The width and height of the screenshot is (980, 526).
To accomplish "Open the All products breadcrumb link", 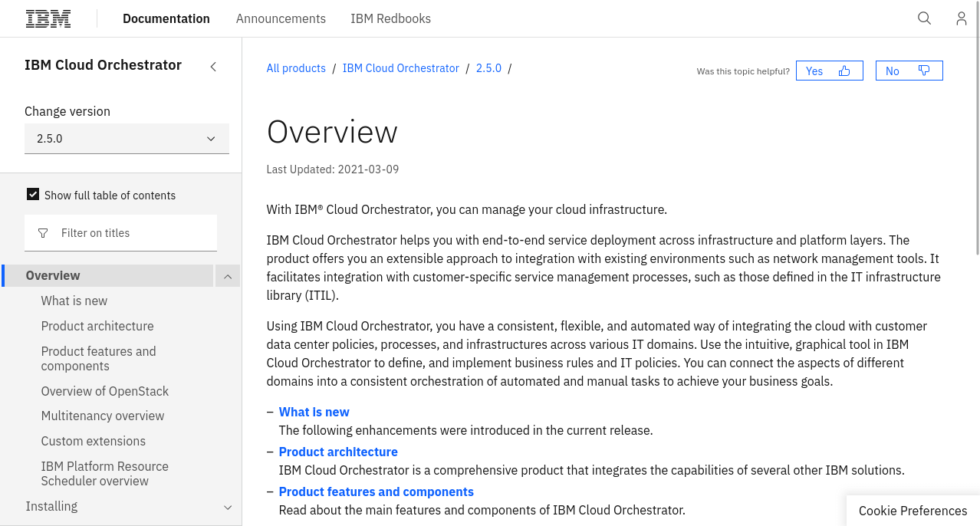I will pyautogui.click(x=296, y=68).
